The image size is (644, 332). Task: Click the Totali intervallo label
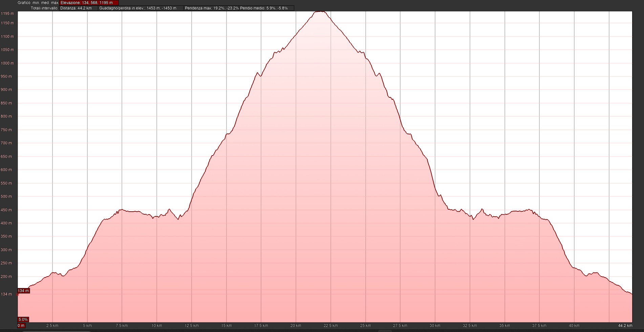tap(44, 8)
